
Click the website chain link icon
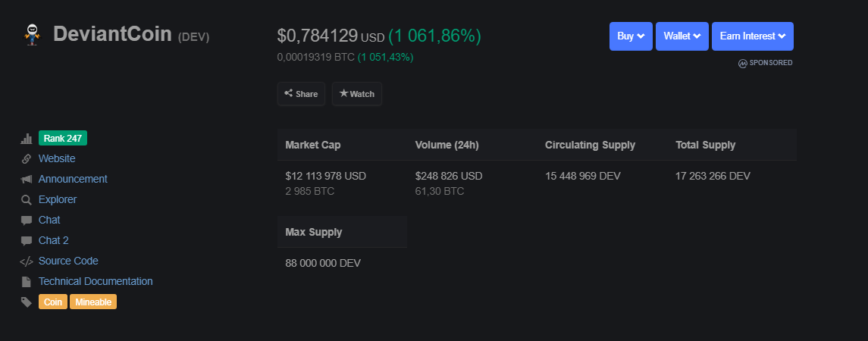(x=27, y=159)
